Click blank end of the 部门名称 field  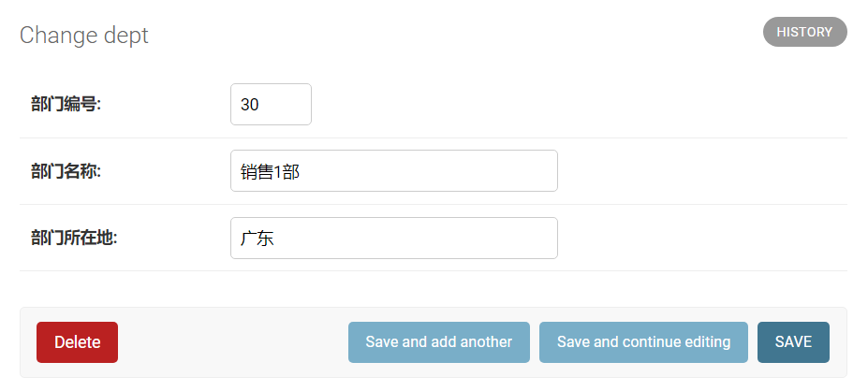point(487,171)
